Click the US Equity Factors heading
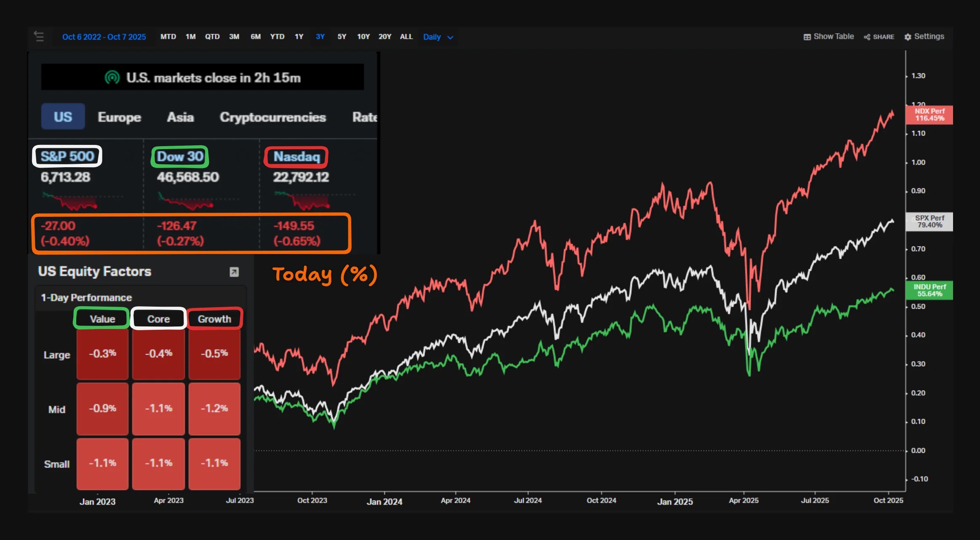980x540 pixels. coord(94,271)
